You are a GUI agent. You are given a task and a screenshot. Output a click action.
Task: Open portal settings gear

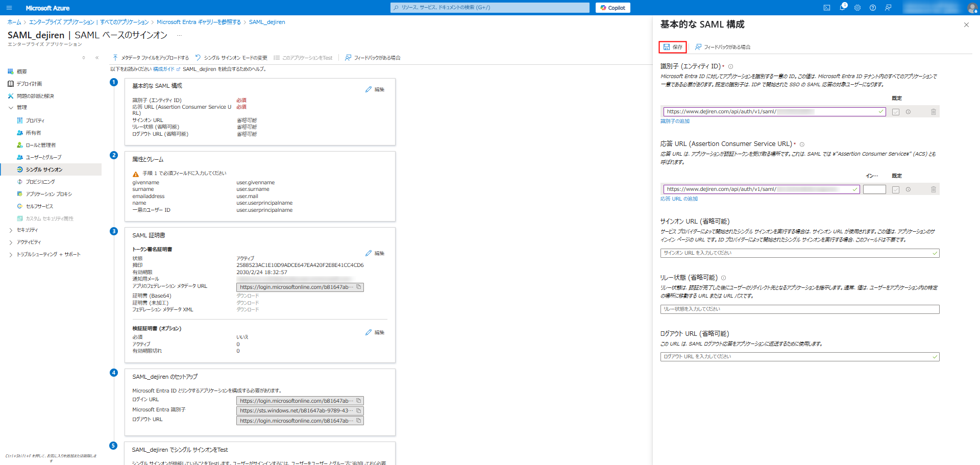[857, 8]
